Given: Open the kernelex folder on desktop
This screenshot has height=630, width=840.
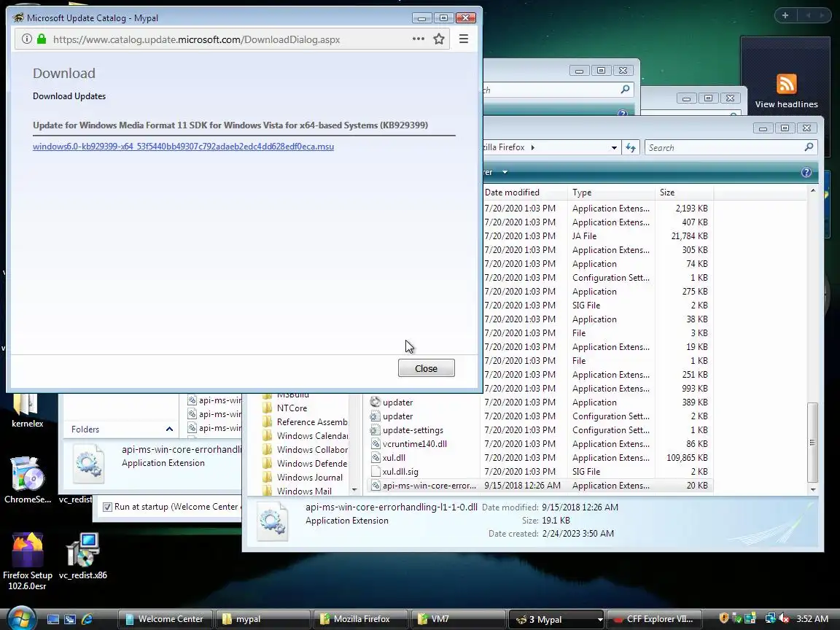Looking at the screenshot, I should (x=27, y=410).
